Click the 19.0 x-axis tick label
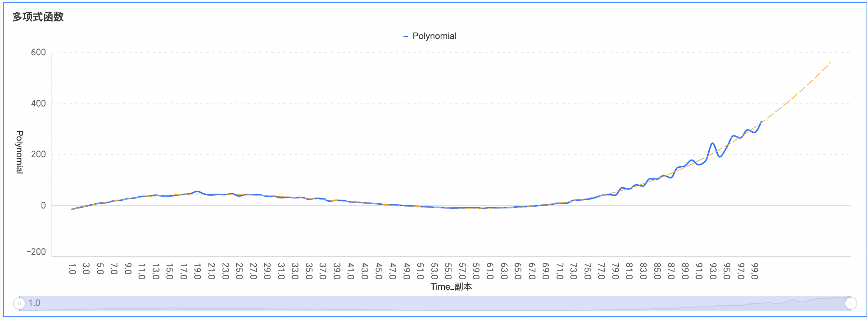This screenshot has height=319, width=868. 197,271
